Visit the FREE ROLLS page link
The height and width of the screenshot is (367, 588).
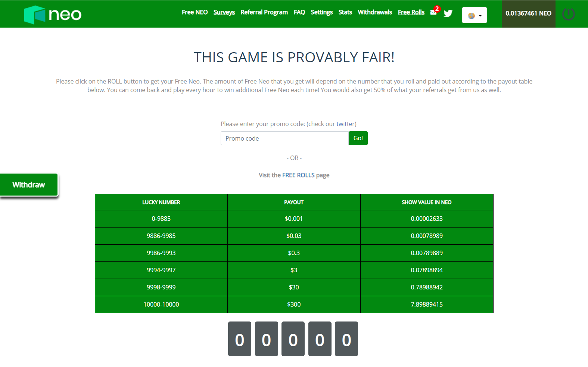(298, 175)
